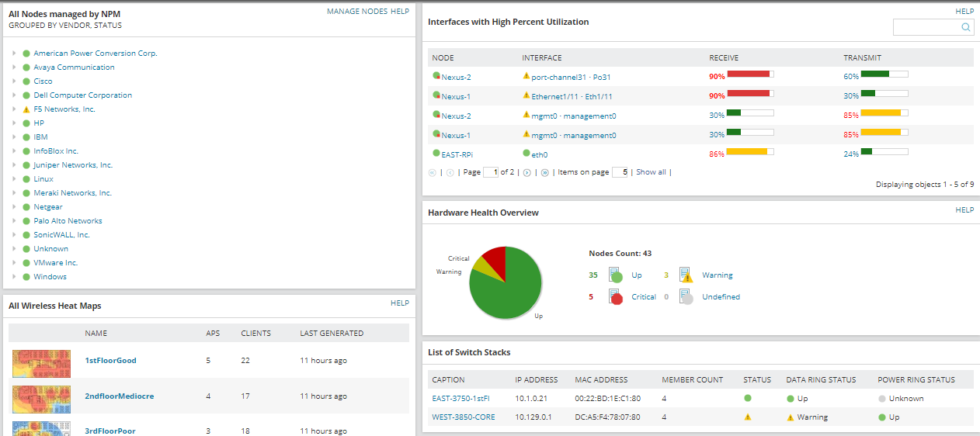Screen dimensions: 980x436
Task: Click the warning icon beside Ethernet1/11
Action: click(x=526, y=95)
